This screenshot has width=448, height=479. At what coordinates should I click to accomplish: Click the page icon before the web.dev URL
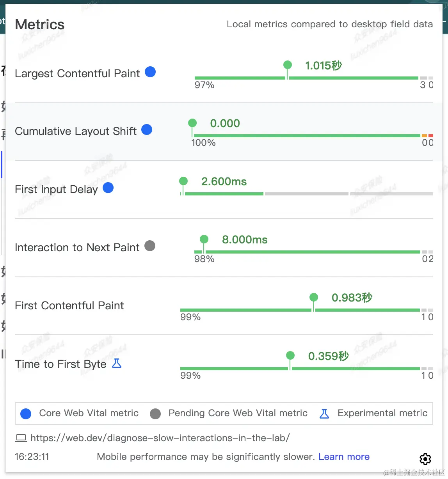(x=21, y=438)
